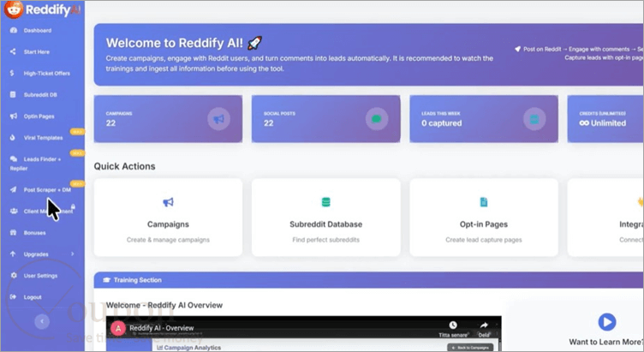Click the Reddify AI - Overview video title

tap(161, 328)
